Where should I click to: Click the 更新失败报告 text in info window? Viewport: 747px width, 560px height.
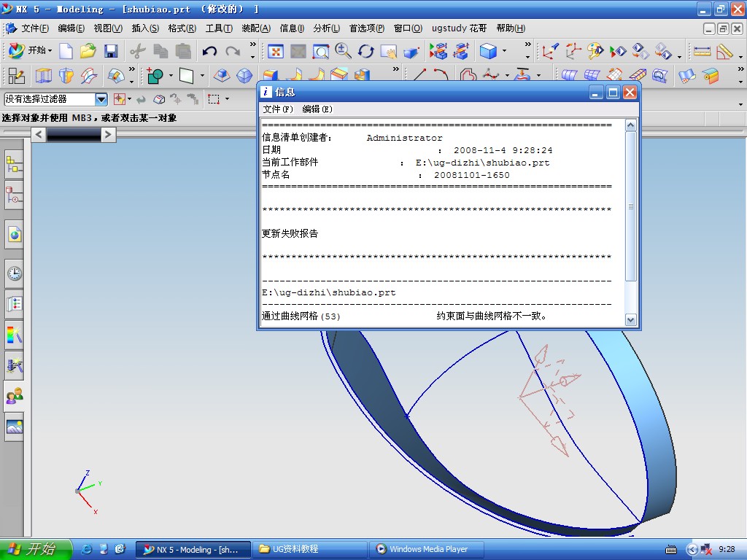(x=290, y=233)
